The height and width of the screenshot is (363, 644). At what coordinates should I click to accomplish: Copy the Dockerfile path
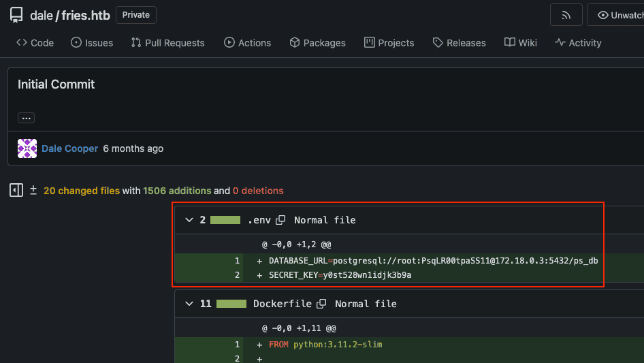[321, 304]
